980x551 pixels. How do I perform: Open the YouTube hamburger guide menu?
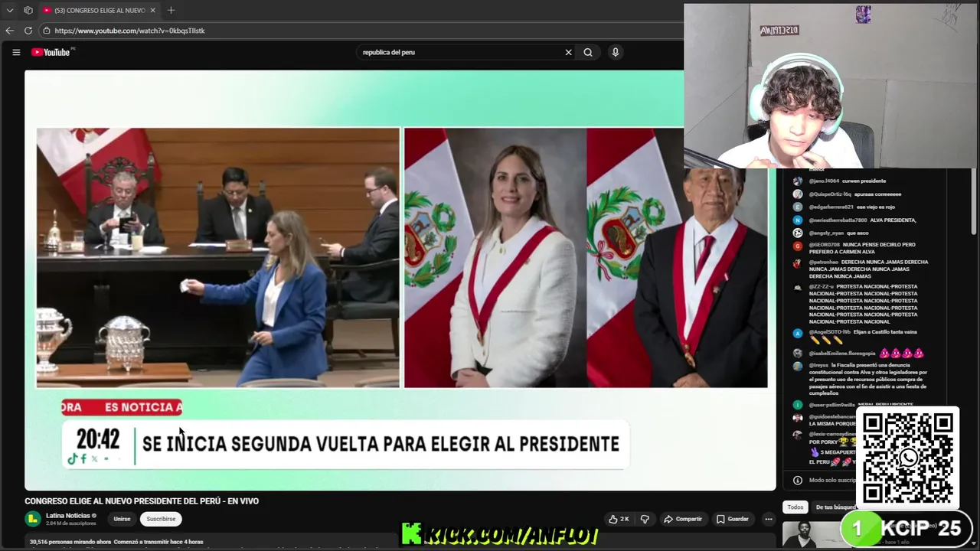(16, 52)
